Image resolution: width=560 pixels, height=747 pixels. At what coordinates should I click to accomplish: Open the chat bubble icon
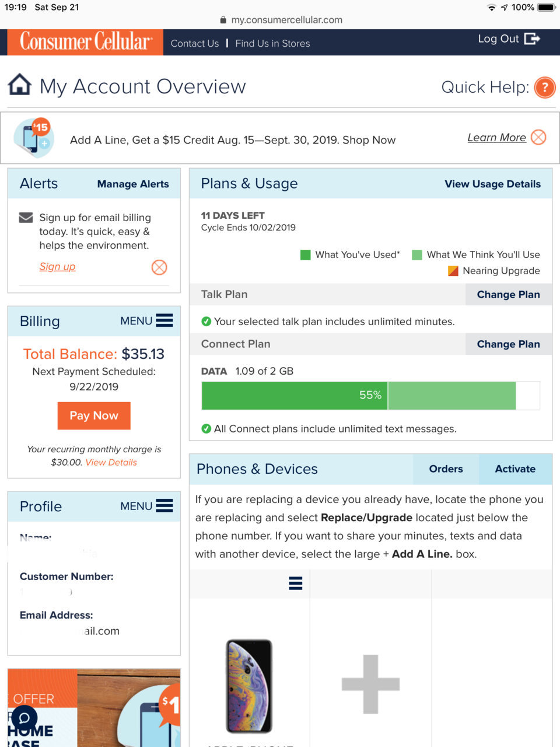pos(24,718)
